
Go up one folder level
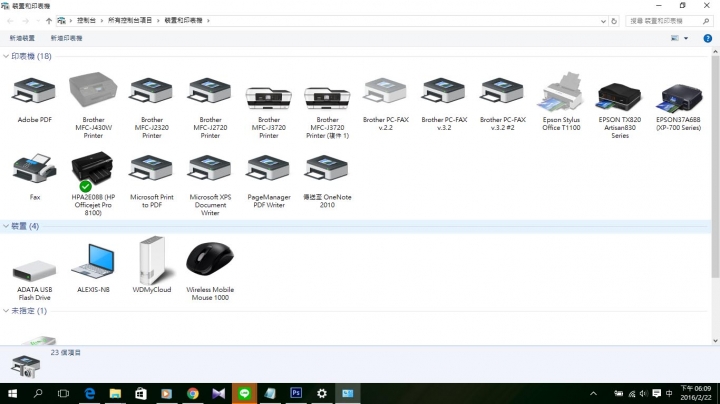click(x=49, y=21)
